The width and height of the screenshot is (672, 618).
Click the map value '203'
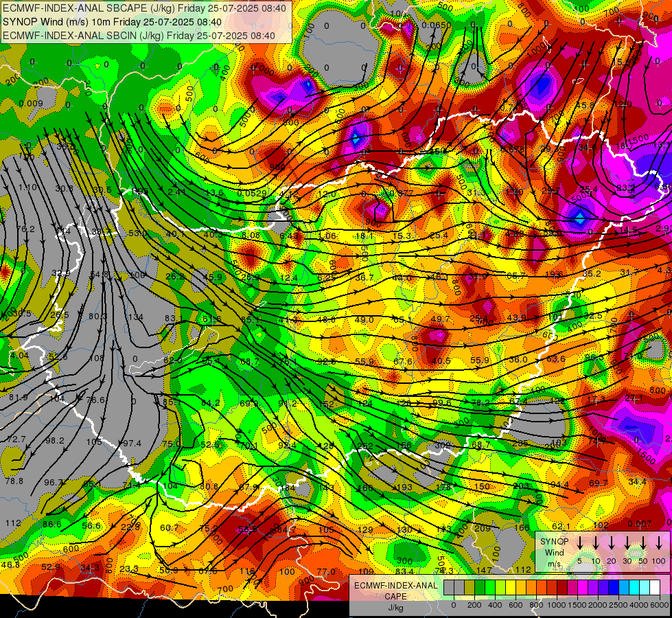click(521, 486)
